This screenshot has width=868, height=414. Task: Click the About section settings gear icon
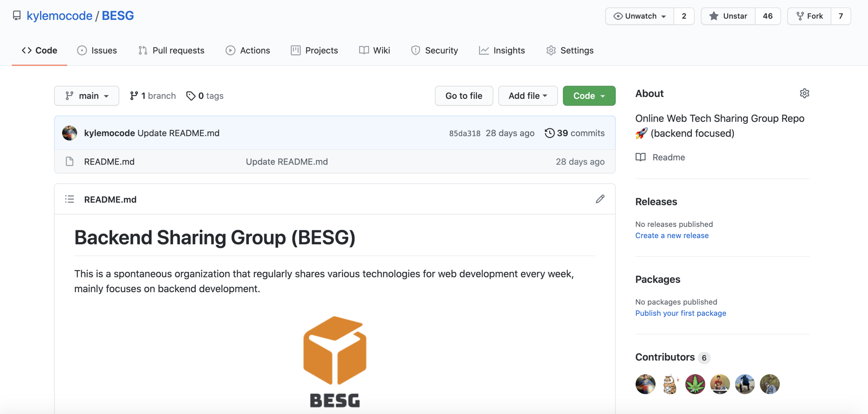(804, 93)
